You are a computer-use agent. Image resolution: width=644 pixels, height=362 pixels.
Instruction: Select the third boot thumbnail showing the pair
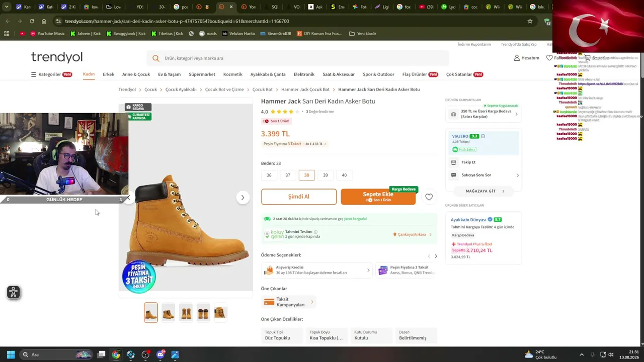186,313
